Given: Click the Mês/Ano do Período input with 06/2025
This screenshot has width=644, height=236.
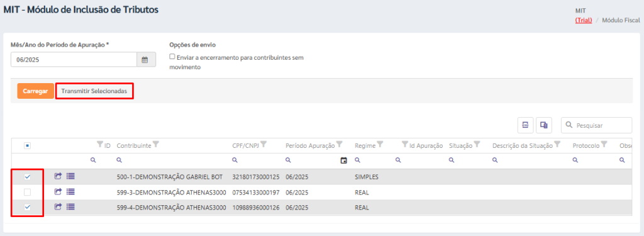Looking at the screenshot, I should 74,60.
